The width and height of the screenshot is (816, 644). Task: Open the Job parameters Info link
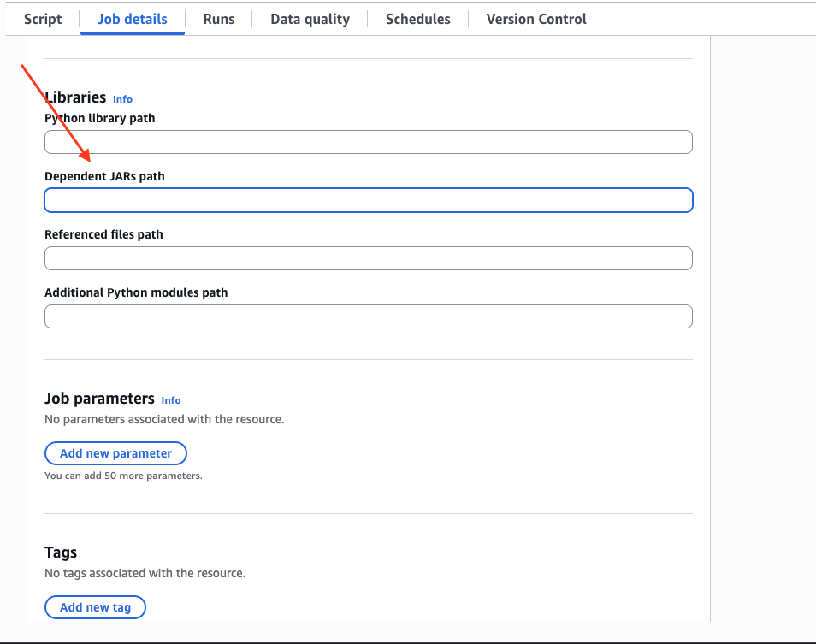170,399
